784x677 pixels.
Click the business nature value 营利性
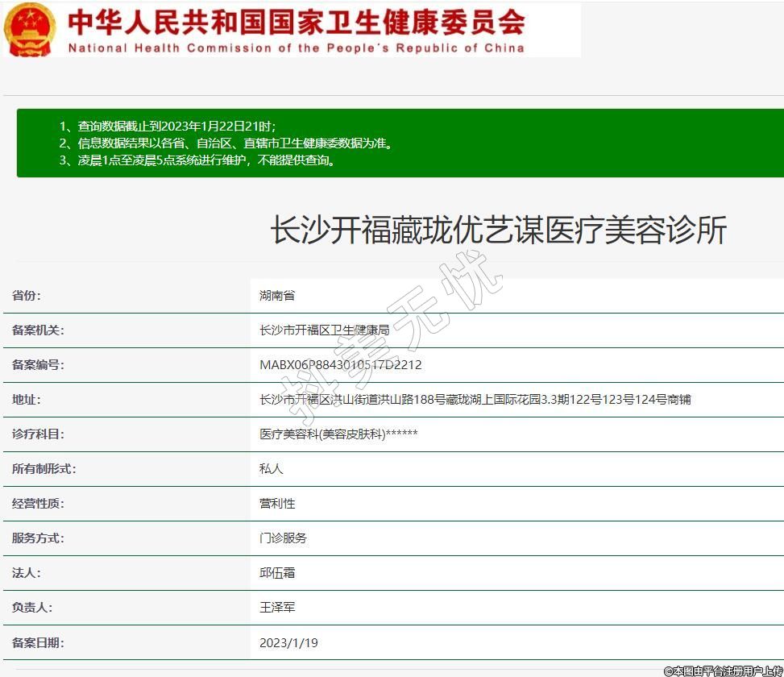click(x=277, y=504)
